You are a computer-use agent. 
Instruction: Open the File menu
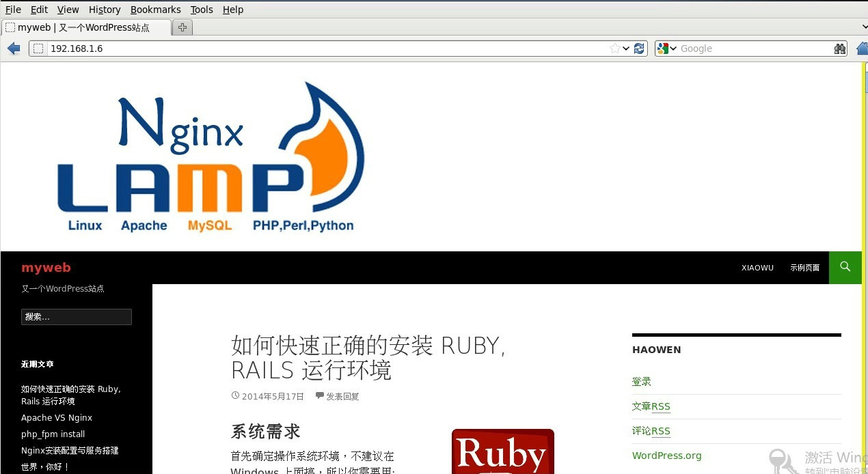13,10
